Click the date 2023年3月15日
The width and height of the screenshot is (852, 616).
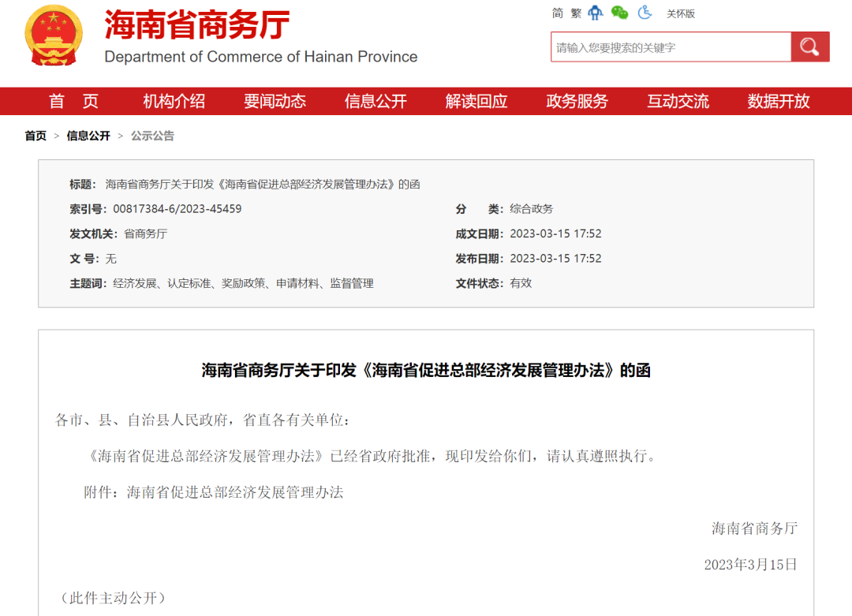[x=751, y=565]
